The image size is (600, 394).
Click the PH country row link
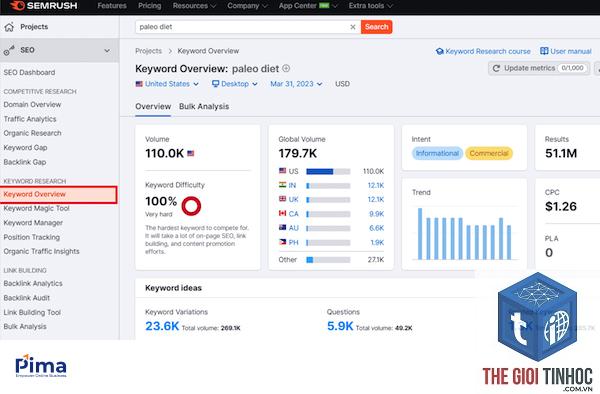tap(293, 243)
